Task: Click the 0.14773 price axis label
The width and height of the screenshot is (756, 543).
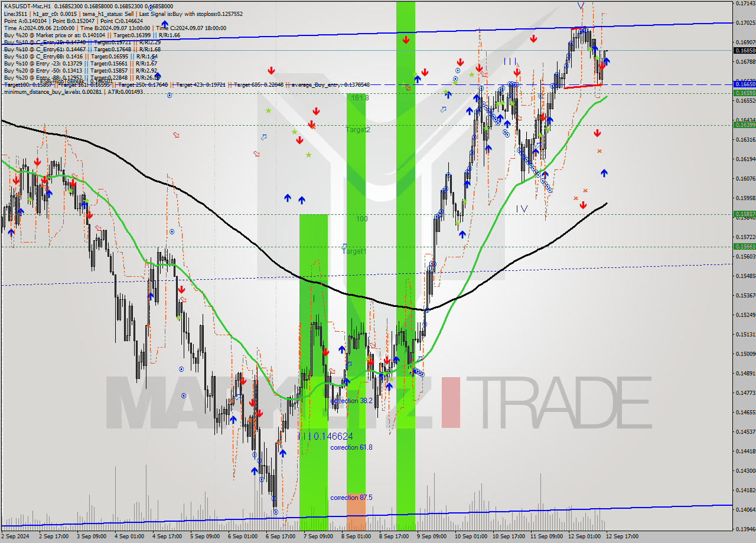Action: pyautogui.click(x=746, y=393)
